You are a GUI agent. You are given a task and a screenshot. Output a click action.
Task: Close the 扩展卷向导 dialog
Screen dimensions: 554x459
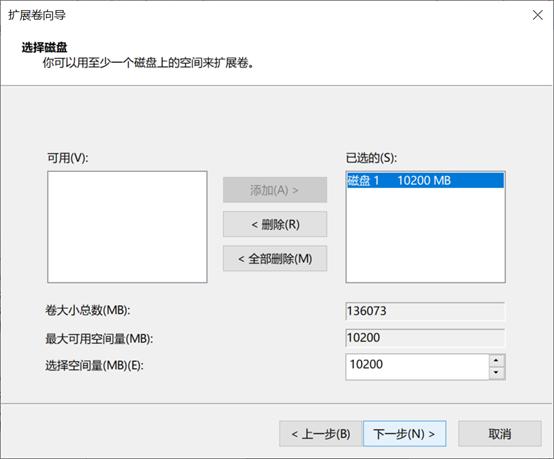pos(538,15)
